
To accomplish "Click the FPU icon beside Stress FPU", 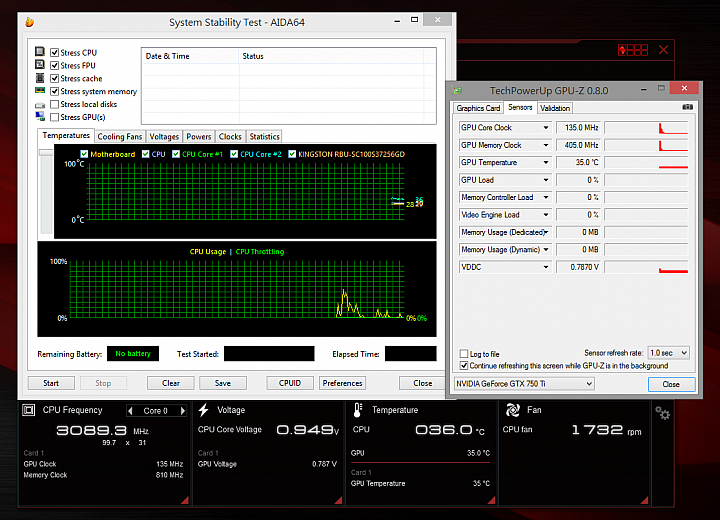I will [x=40, y=65].
